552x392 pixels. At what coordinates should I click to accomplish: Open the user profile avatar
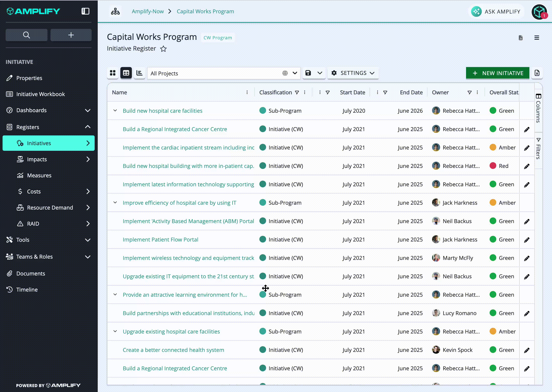[539, 12]
